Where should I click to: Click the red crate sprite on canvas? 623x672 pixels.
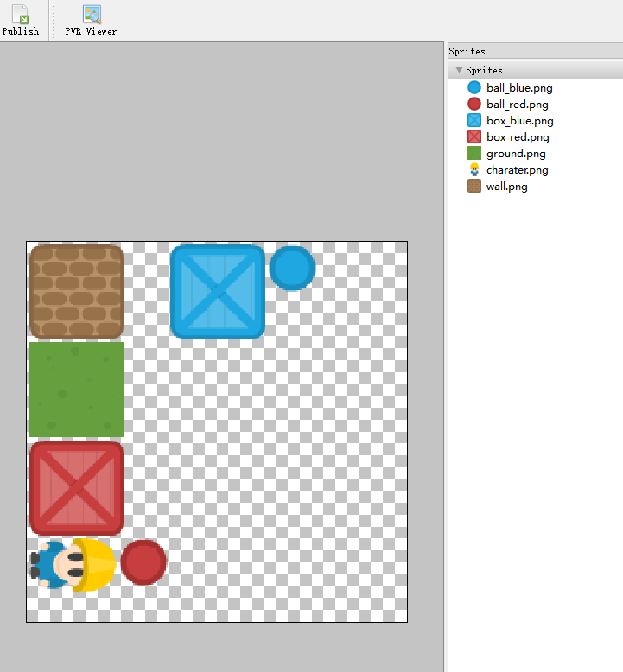coord(77,488)
